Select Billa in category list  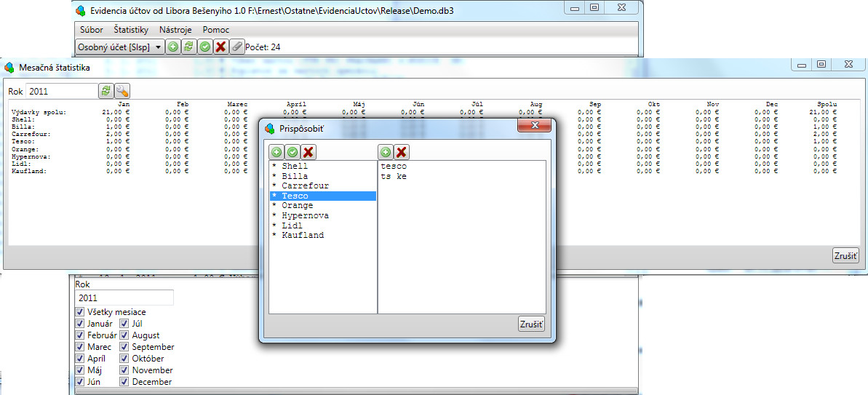323,176
